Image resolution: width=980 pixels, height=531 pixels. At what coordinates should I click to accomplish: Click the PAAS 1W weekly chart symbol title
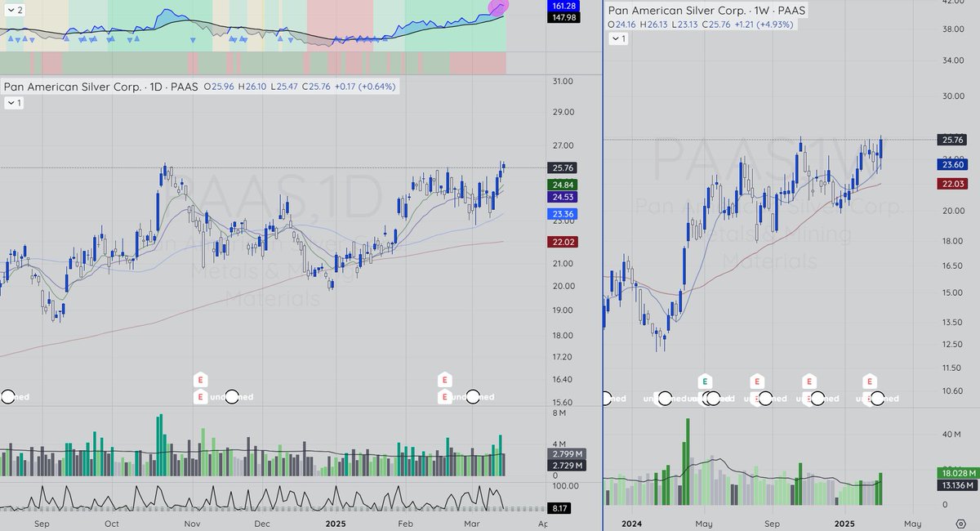(x=706, y=11)
